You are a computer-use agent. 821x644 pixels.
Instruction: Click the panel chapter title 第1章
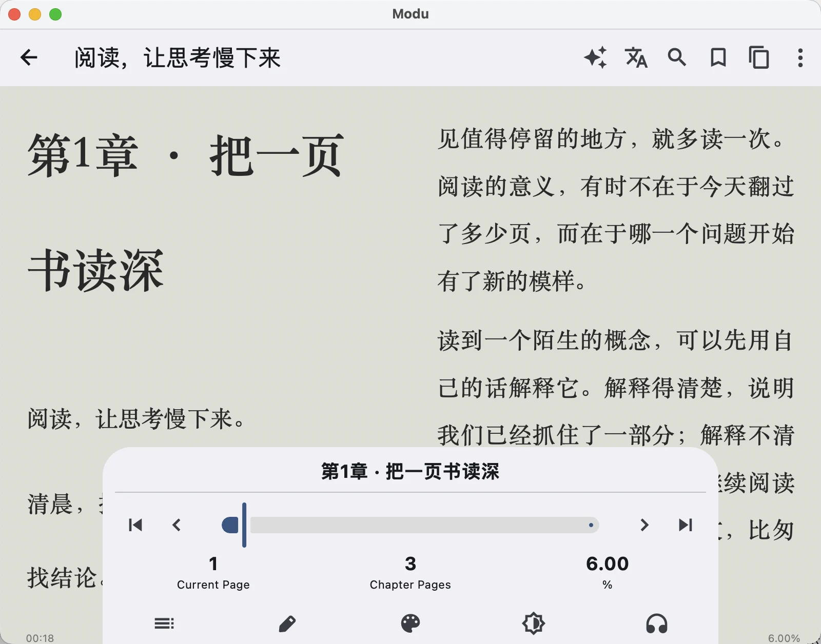(410, 471)
